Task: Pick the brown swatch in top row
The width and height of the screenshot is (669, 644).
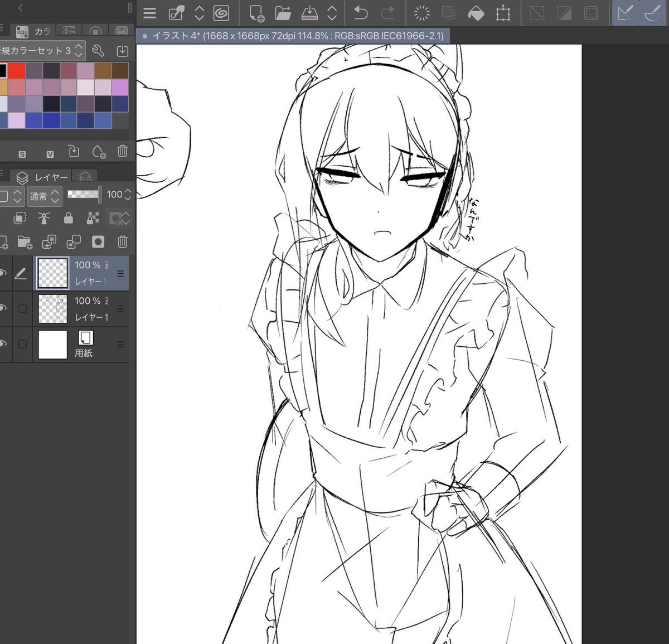Action: point(103,71)
